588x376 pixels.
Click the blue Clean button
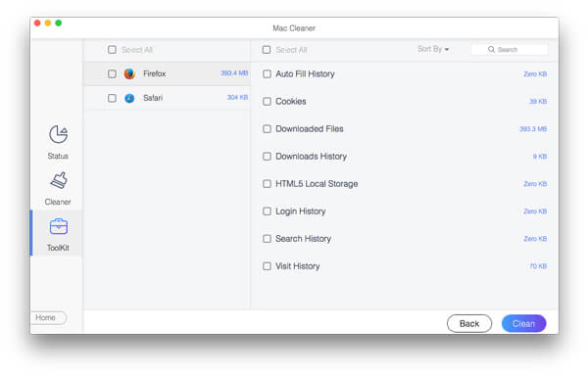(524, 323)
